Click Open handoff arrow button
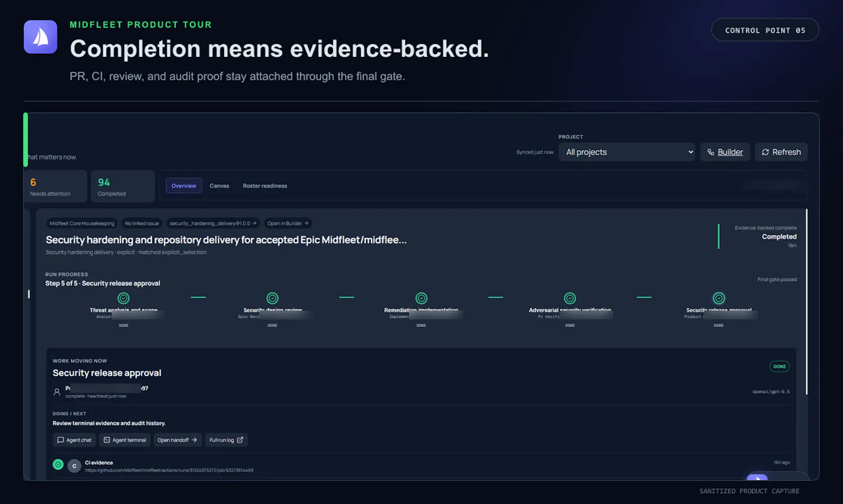This screenshot has width=843, height=504. click(x=178, y=440)
